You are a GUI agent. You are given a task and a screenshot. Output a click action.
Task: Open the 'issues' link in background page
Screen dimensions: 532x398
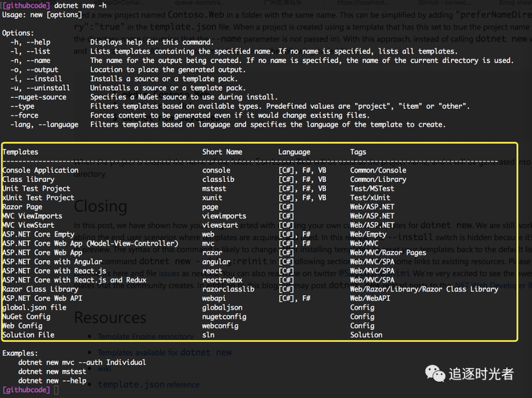click(169, 273)
